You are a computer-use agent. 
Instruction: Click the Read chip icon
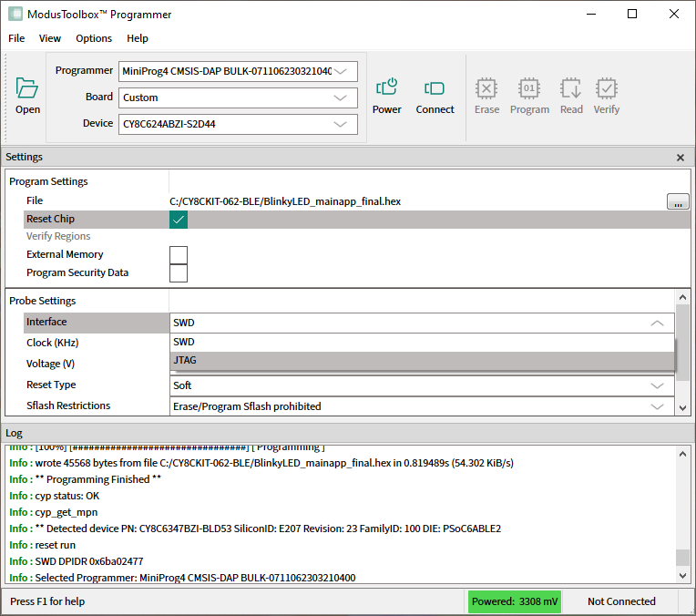tap(571, 88)
